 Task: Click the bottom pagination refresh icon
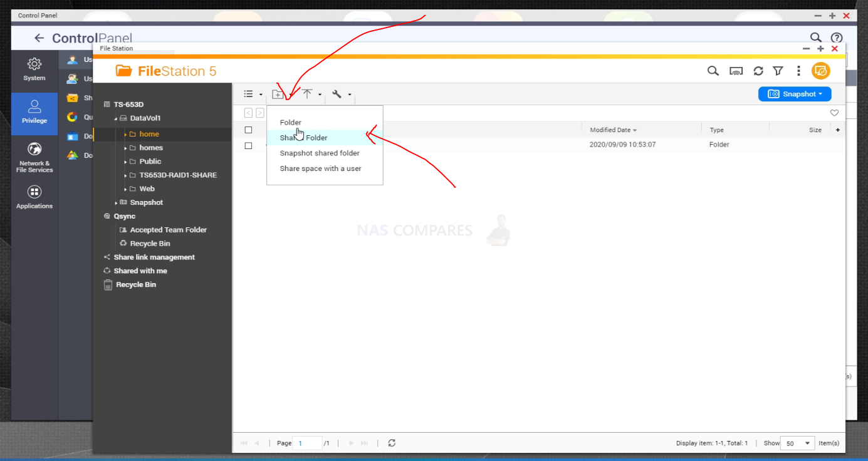tap(392, 443)
